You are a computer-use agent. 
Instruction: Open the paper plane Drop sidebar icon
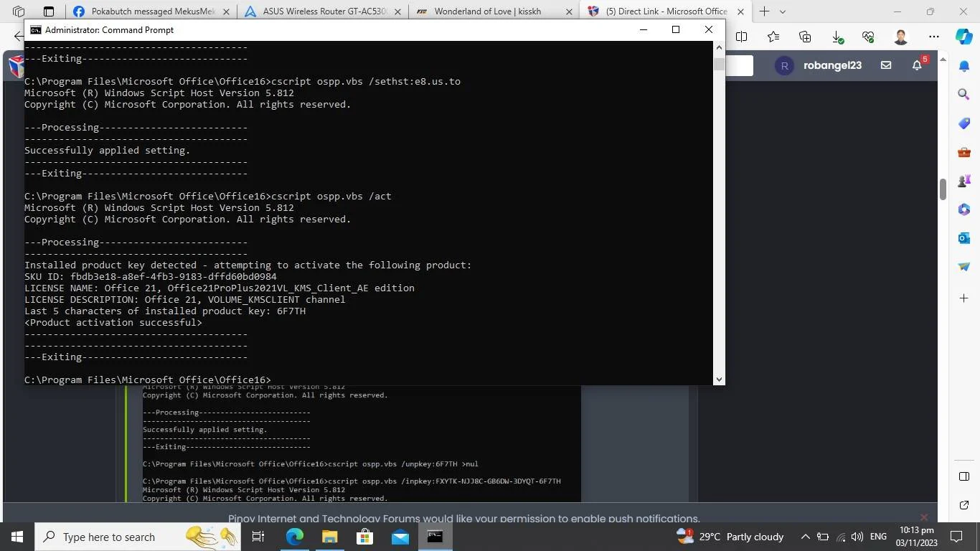coord(964,266)
